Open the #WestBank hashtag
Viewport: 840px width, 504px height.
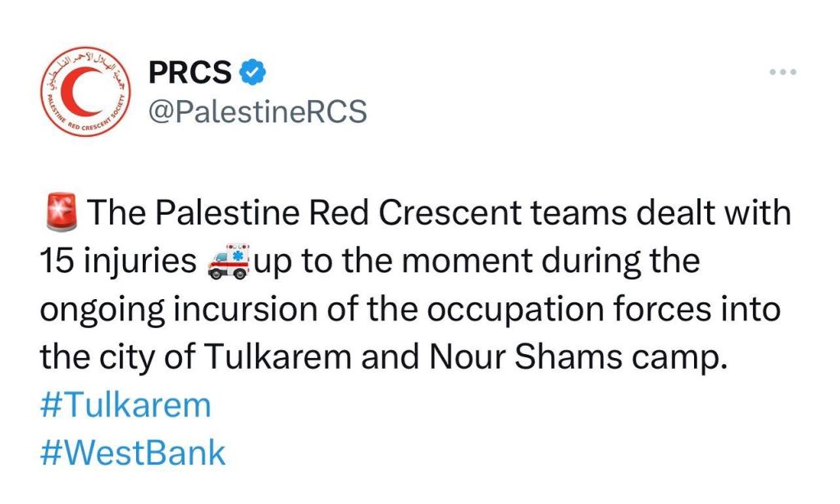pos(133,452)
